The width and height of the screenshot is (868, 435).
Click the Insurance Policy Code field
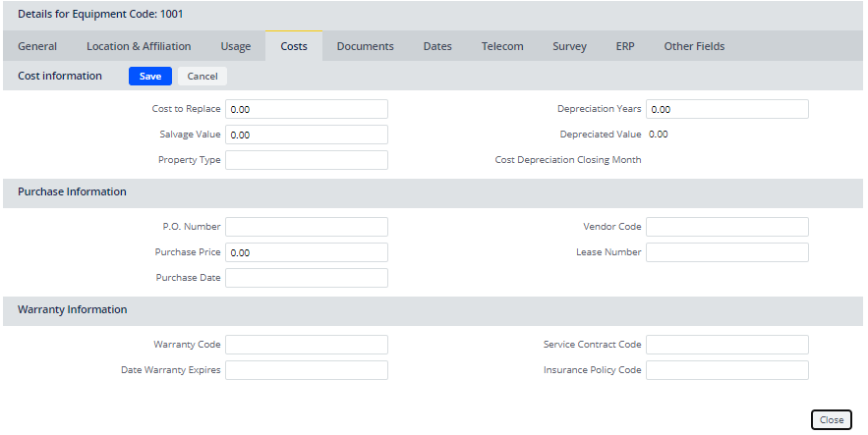727,370
